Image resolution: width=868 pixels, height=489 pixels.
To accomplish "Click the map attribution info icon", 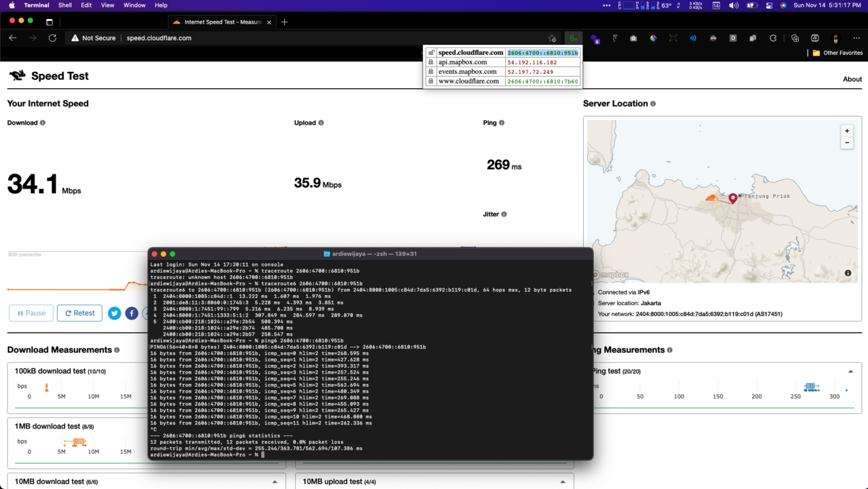I will point(848,273).
